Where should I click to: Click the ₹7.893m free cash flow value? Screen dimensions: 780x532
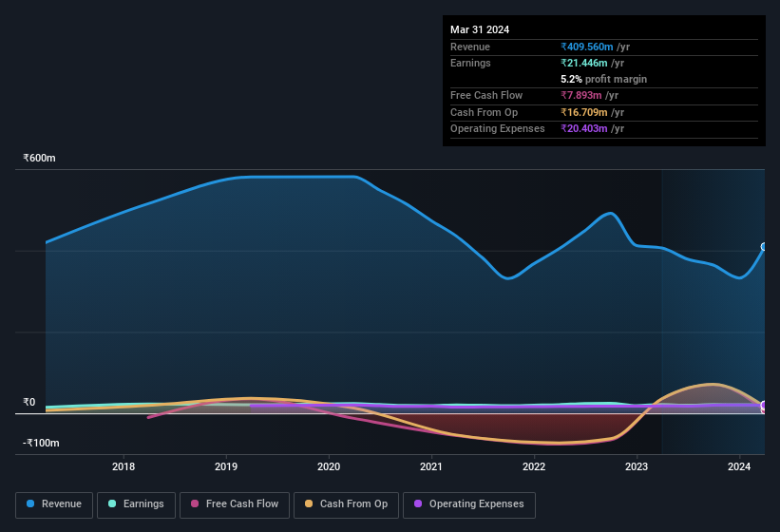(581, 95)
